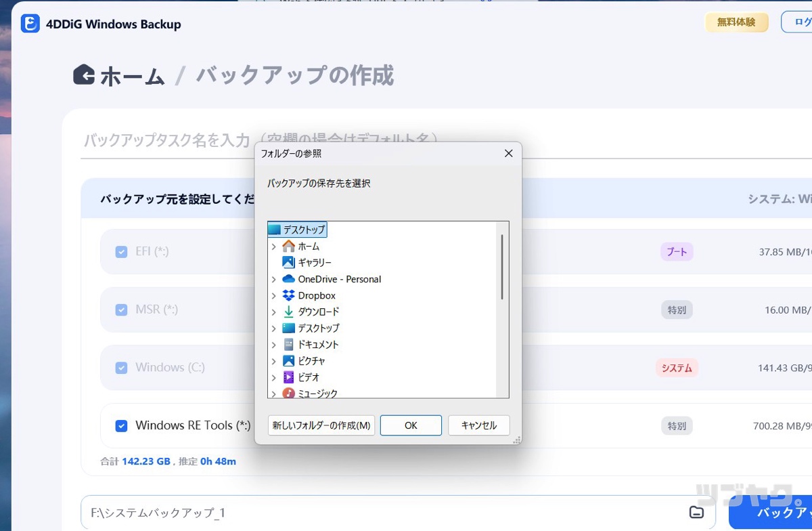The height and width of the screenshot is (531, 812).
Task: Click the folder tree vertical scrollbar
Action: [x=502, y=268]
